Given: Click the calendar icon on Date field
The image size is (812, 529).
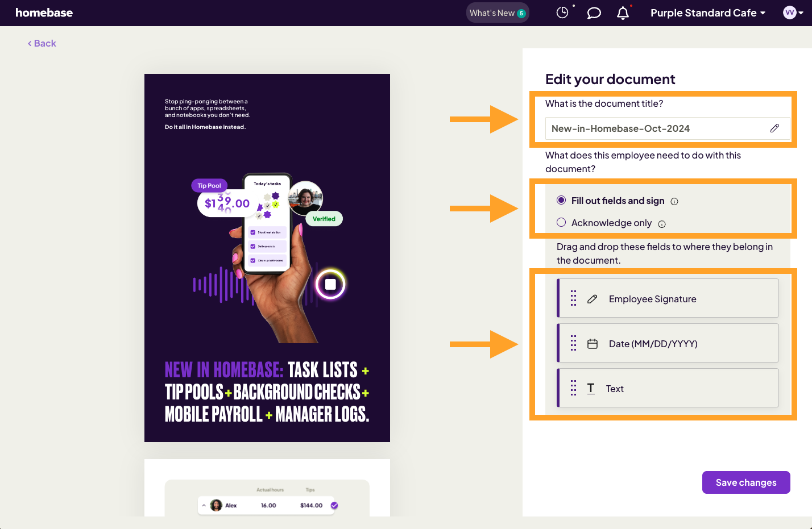Looking at the screenshot, I should click(593, 344).
